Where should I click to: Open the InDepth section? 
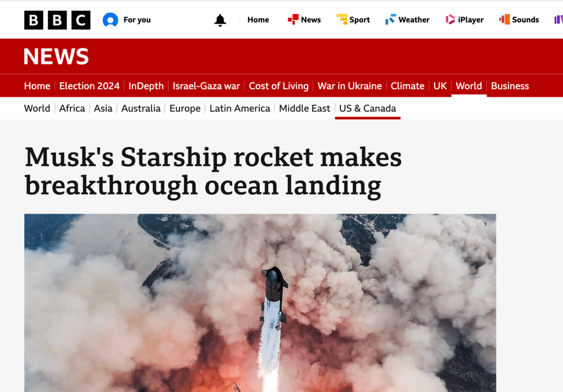[146, 86]
